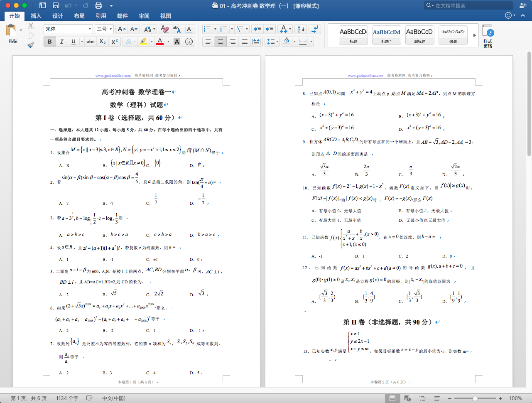The image size is (532, 403).
Task: Open the share document person icon
Action: pos(523,5)
